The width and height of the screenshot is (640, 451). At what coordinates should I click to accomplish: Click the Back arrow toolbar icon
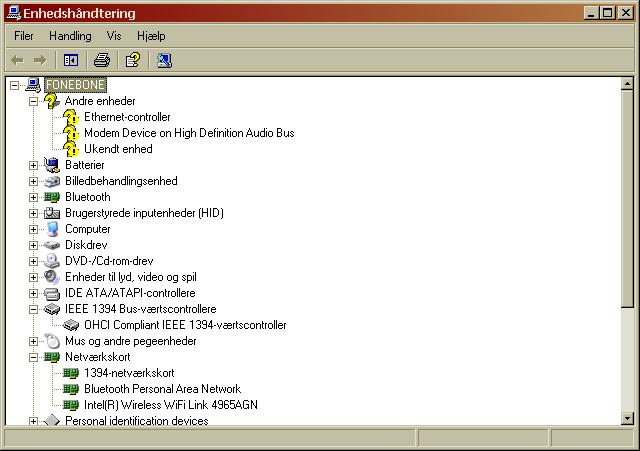click(17, 60)
